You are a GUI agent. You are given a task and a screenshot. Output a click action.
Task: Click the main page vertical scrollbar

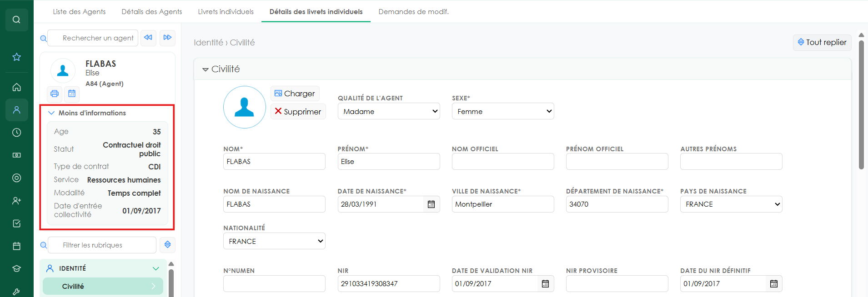pos(861,105)
